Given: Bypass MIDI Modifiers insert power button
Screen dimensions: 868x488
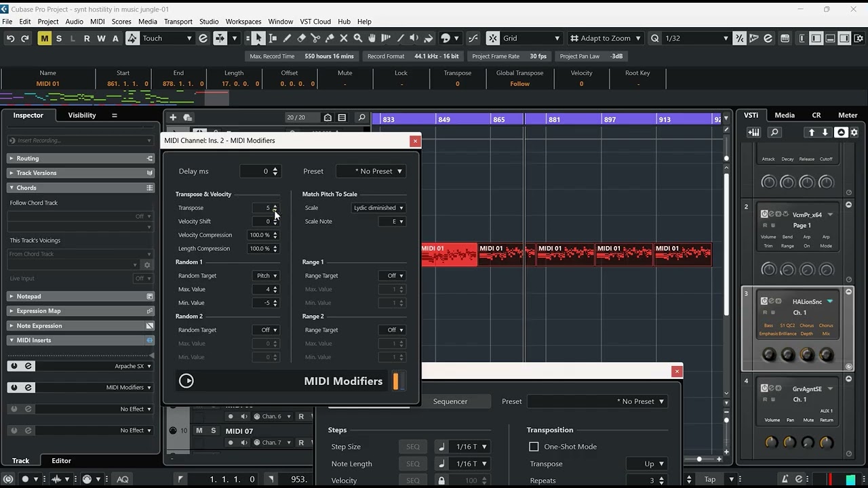Looking at the screenshot, I should coord(14,388).
